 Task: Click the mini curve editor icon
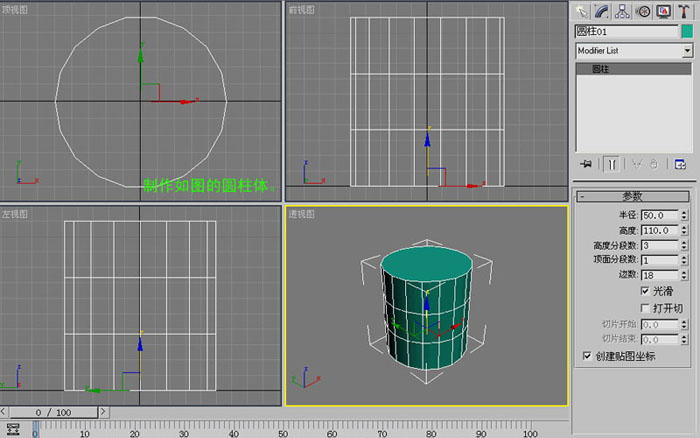pyautogui.click(x=13, y=430)
